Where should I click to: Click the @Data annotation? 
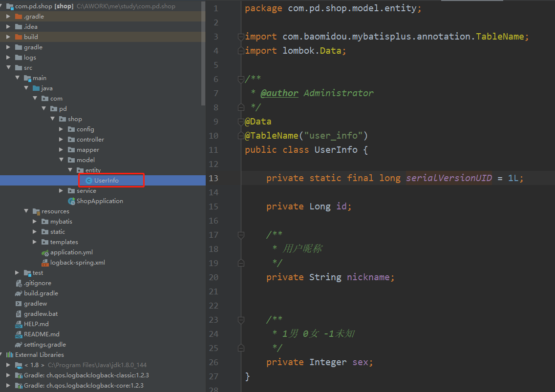pos(258,122)
